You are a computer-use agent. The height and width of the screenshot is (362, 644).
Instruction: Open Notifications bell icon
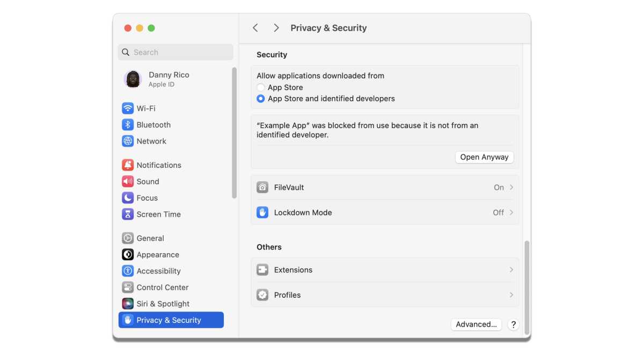128,165
